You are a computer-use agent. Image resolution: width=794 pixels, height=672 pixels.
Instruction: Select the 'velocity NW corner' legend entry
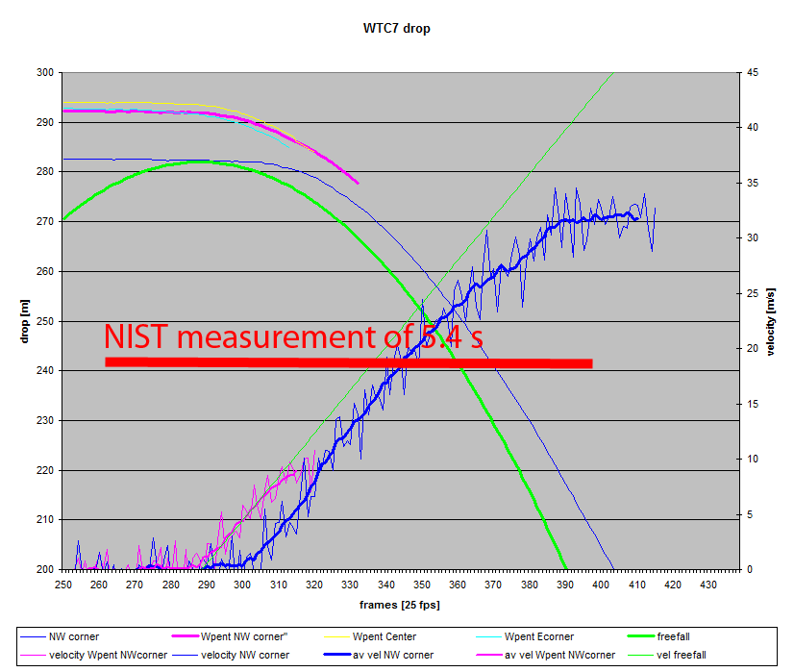point(247,655)
